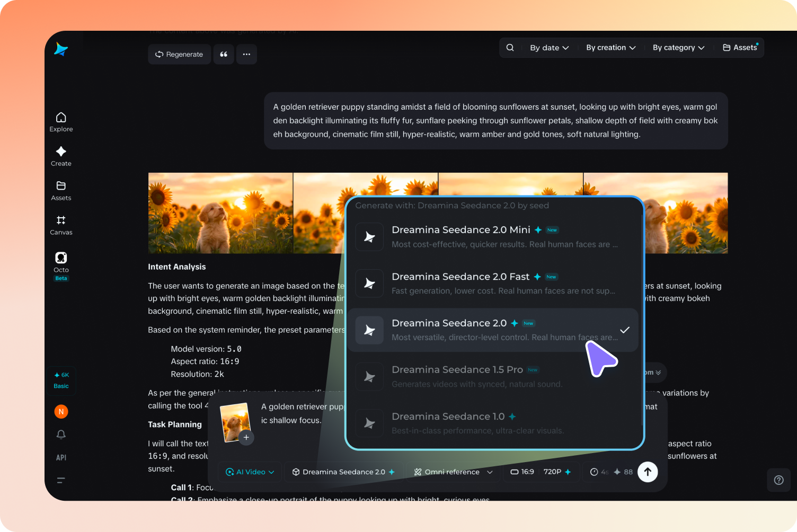
Task: Open the fourth generated puppy image
Action: click(x=686, y=213)
